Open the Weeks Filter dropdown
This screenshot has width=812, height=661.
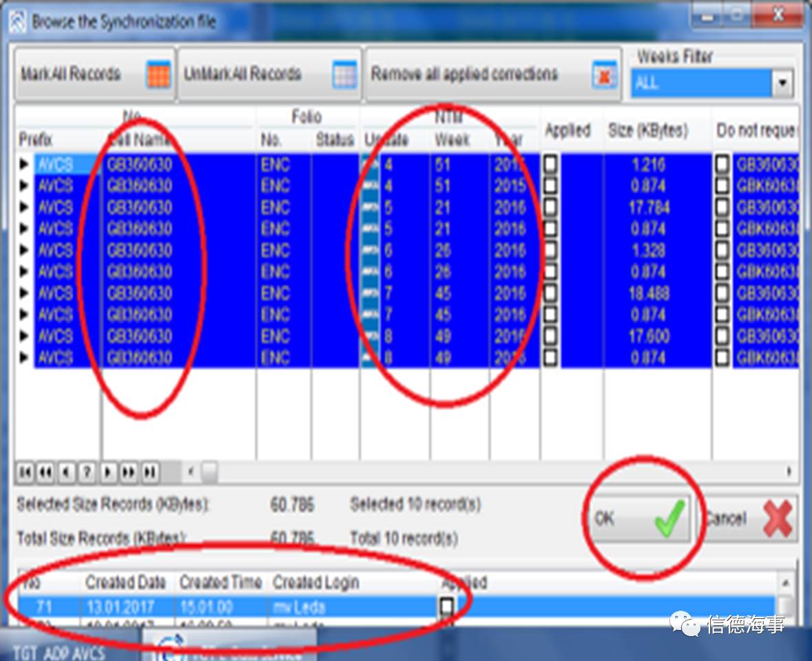click(782, 84)
